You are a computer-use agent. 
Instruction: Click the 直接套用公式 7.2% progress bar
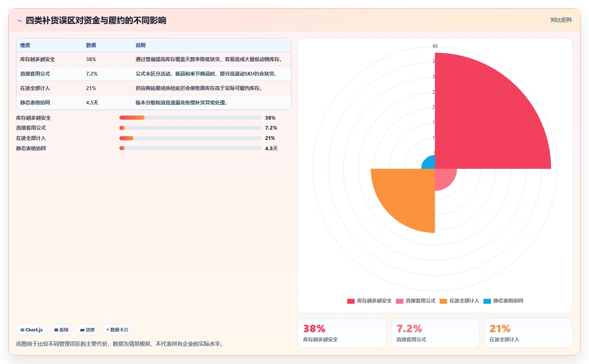190,128
